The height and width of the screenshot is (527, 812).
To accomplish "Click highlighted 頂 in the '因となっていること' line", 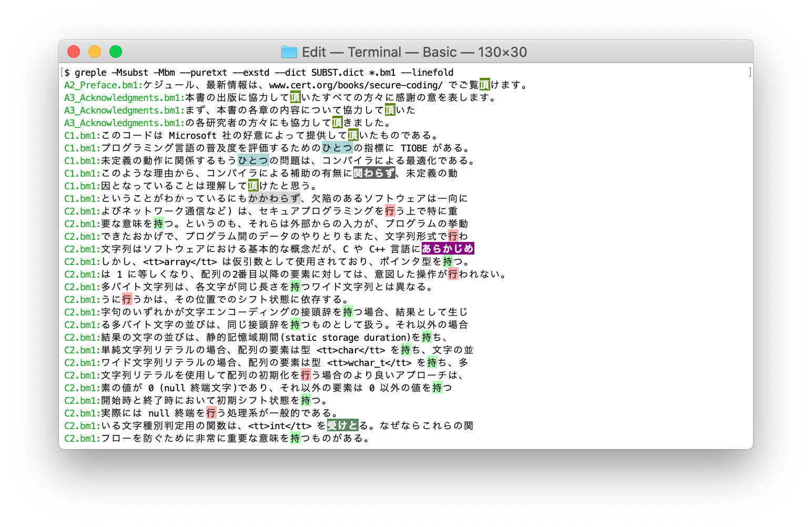I will pyautogui.click(x=253, y=186).
